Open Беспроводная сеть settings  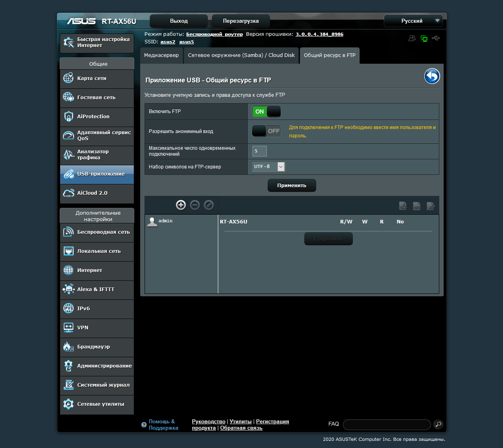coord(97,232)
